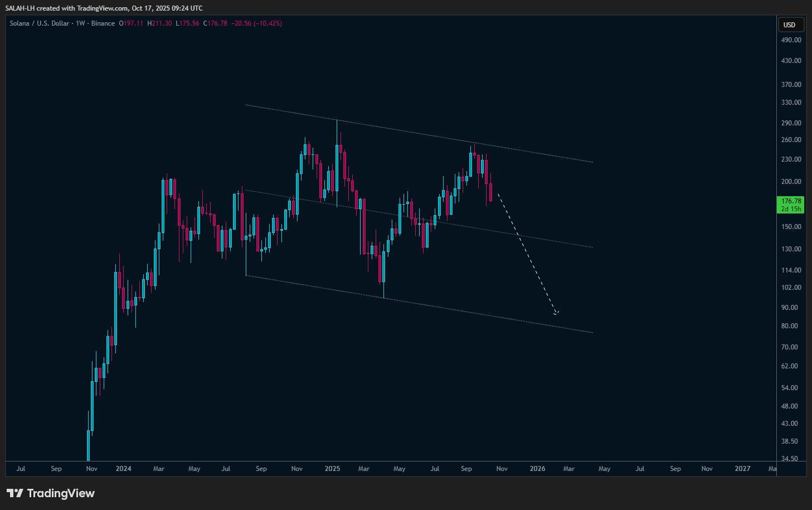The height and width of the screenshot is (510, 812).
Task: Click the USD currency button
Action: click(x=791, y=25)
